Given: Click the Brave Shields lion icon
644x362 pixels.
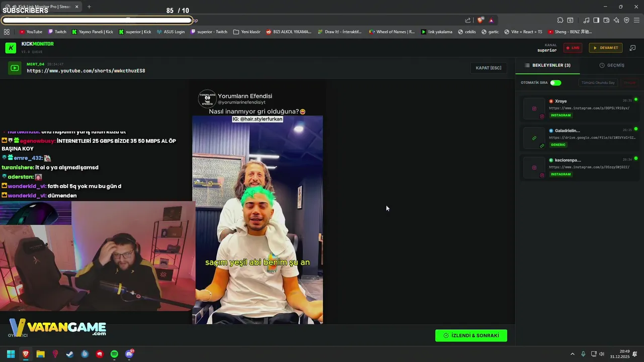Looking at the screenshot, I should click(x=480, y=20).
